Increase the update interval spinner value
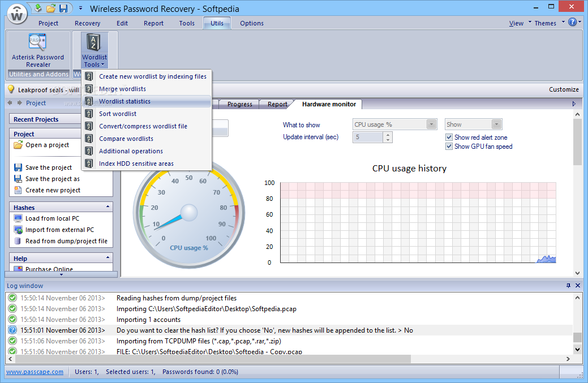Viewport: 588px width, 383px height. click(x=388, y=135)
